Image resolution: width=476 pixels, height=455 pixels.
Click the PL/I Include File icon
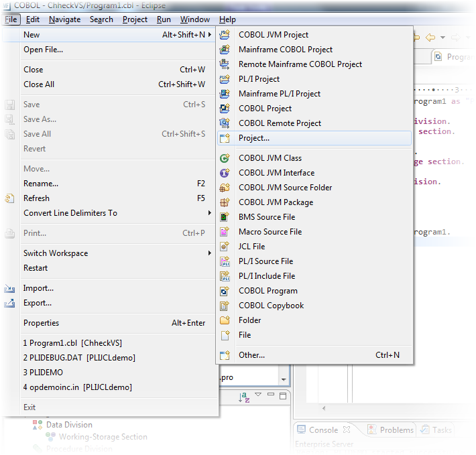pos(225,276)
